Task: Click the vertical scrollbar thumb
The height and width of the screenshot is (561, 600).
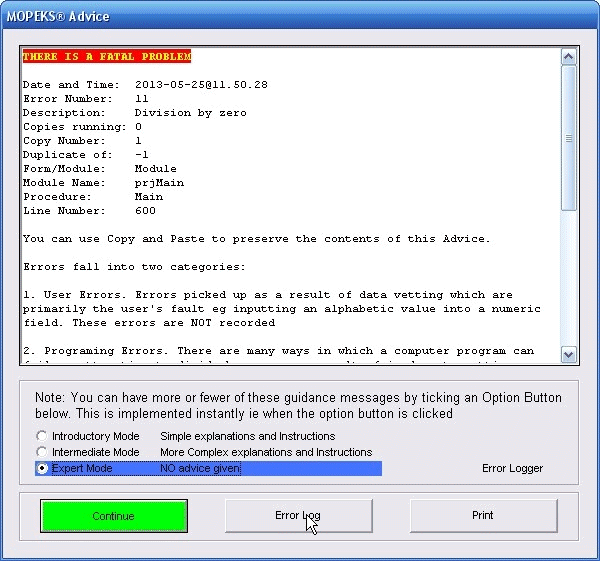Action: [x=569, y=138]
